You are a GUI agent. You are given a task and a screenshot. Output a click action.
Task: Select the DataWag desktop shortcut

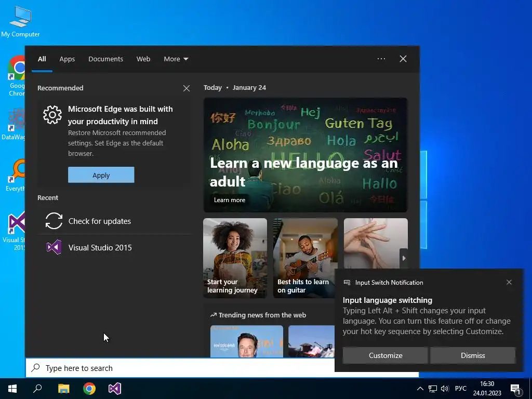pos(14,124)
